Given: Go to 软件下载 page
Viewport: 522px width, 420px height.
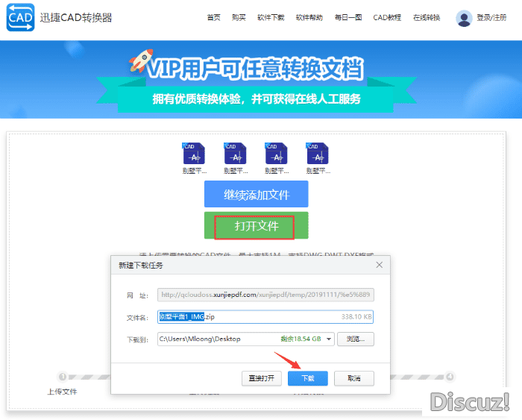Looking at the screenshot, I should click(x=270, y=18).
